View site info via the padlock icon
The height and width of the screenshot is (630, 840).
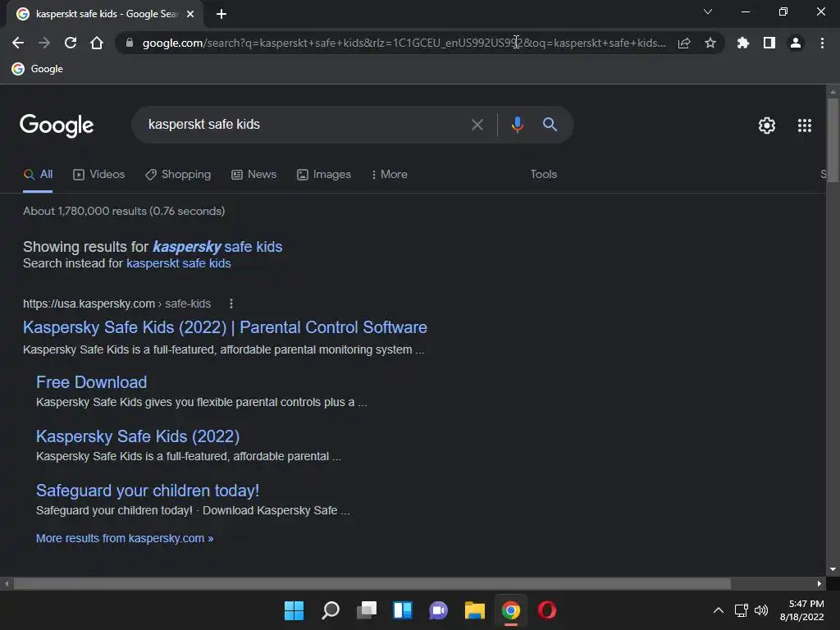point(129,43)
